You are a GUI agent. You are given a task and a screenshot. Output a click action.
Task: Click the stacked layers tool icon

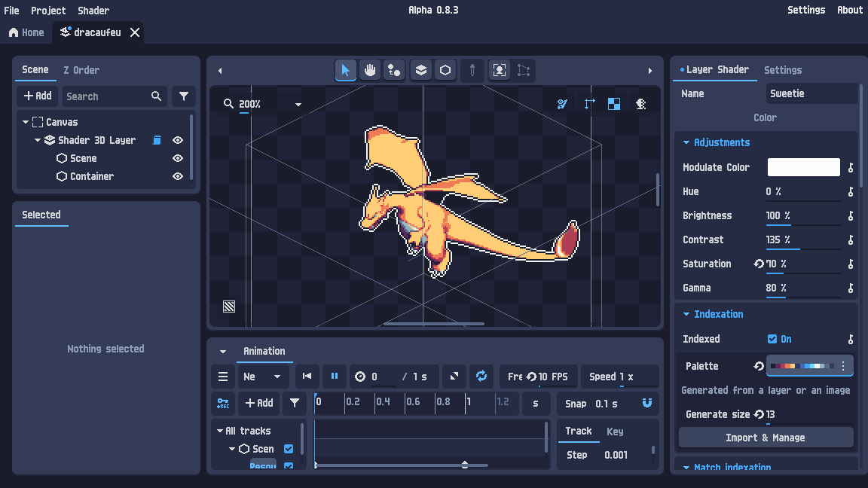(x=420, y=70)
